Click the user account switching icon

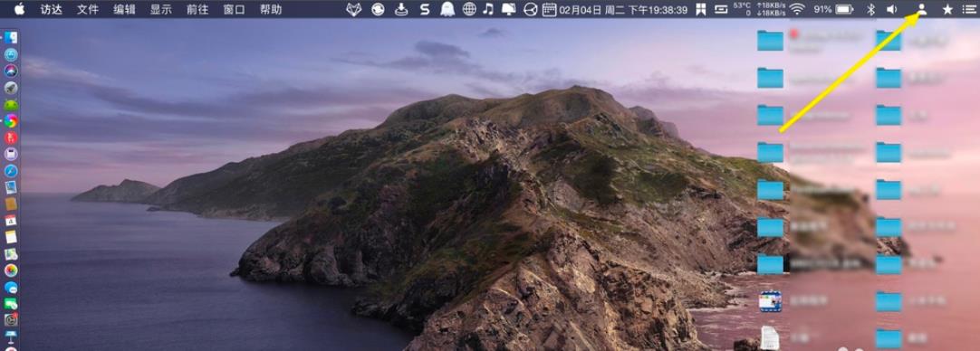click(921, 9)
